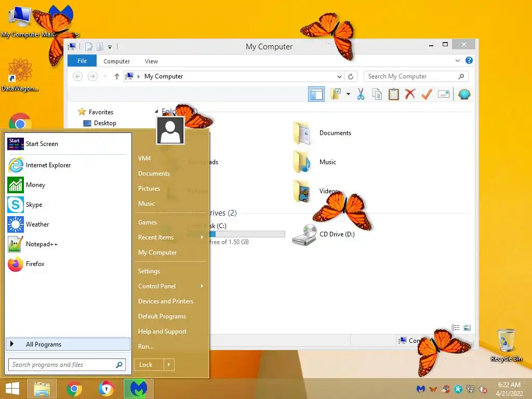Select Favorites in the navigation pane
The height and width of the screenshot is (399, 532).
(x=96, y=112)
